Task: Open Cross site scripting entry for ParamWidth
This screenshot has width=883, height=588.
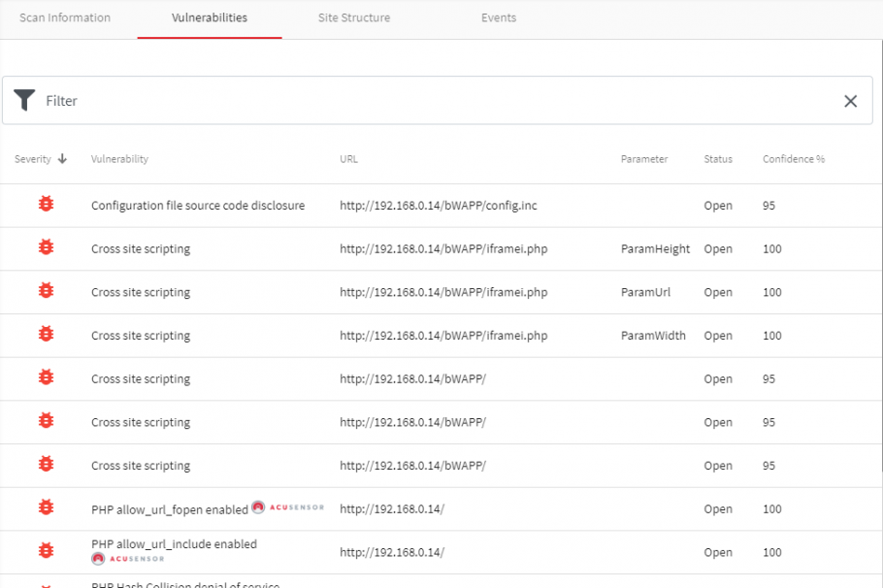Action: click(141, 336)
